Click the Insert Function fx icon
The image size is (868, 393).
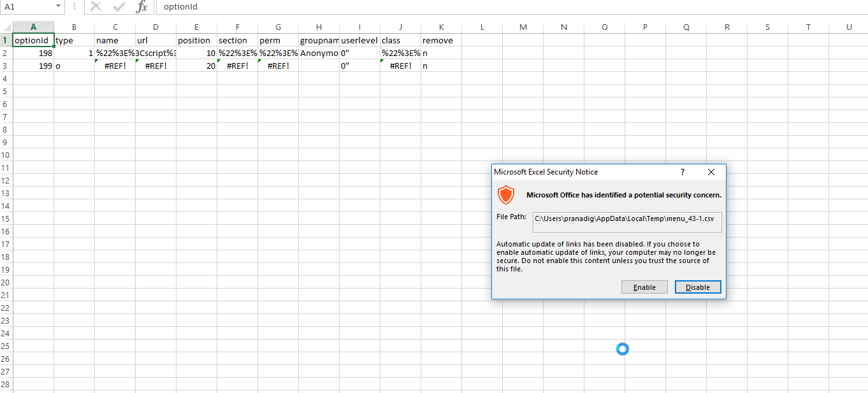pos(142,7)
